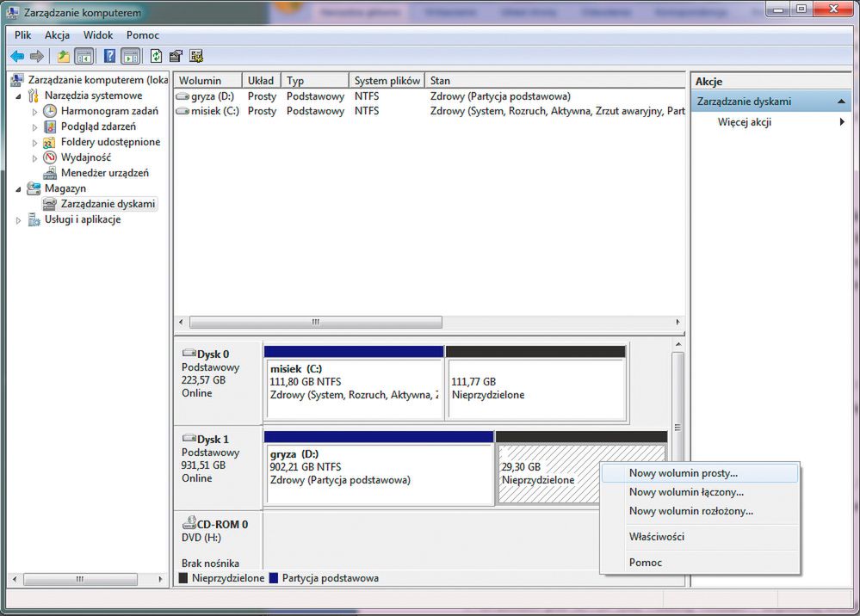This screenshot has height=616, width=860.
Task: Click the Usługi i aplikacje icon
Action: pyautogui.click(x=34, y=219)
